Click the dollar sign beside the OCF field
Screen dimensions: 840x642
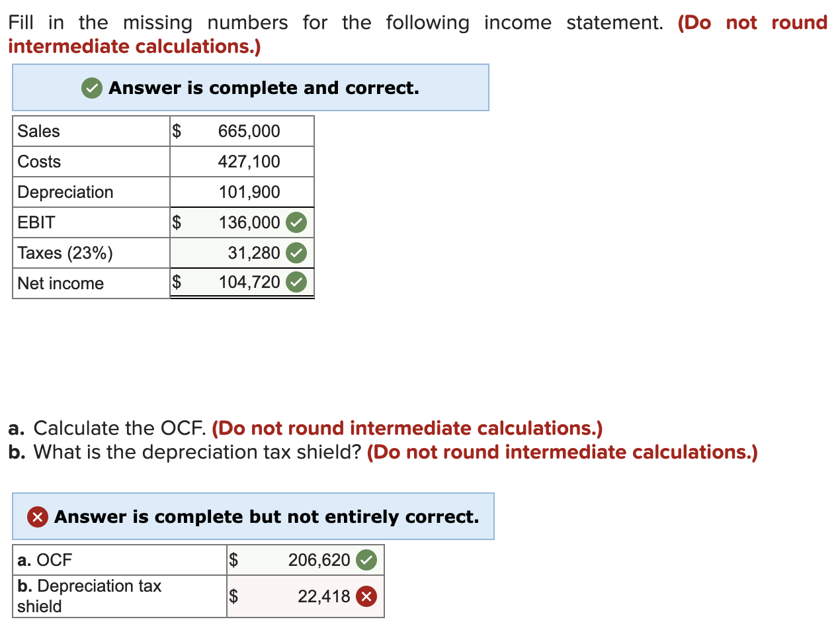point(233,559)
